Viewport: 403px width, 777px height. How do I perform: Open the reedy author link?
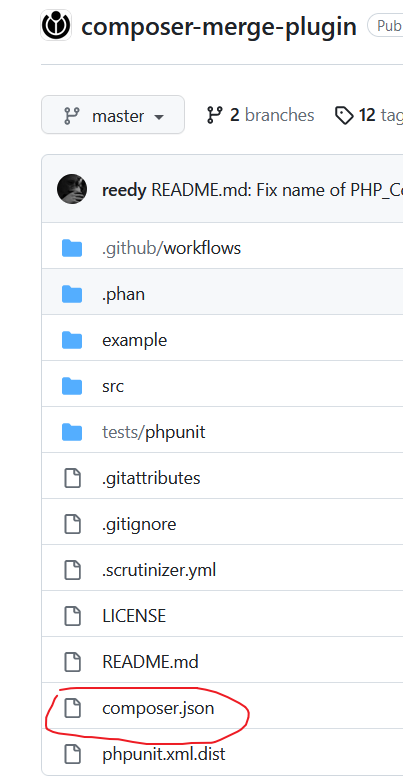pyautogui.click(x=124, y=190)
